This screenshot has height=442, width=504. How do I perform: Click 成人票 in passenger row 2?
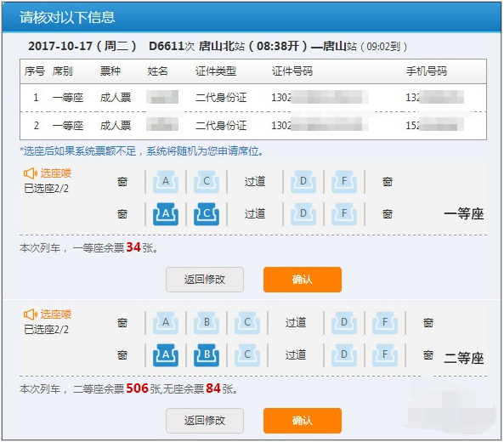point(116,125)
